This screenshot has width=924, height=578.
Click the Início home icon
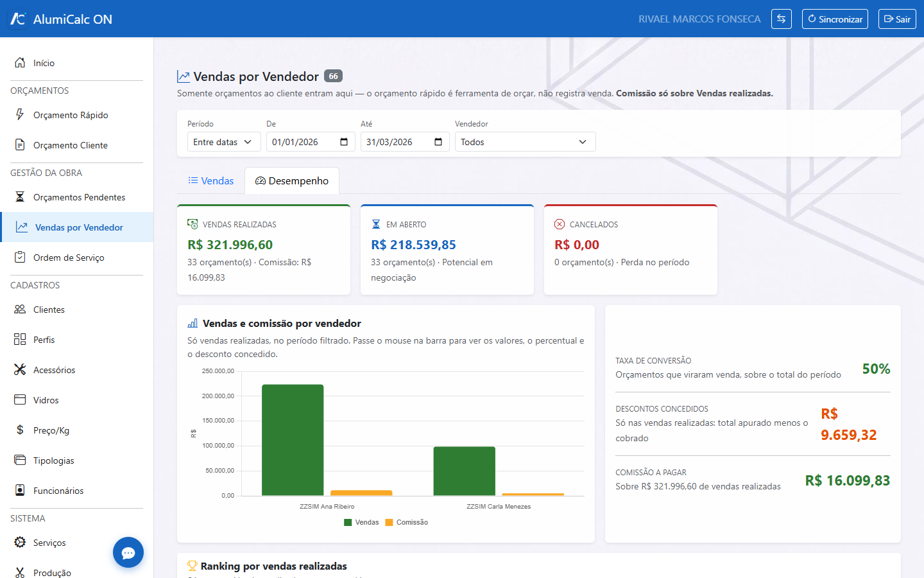coord(20,62)
